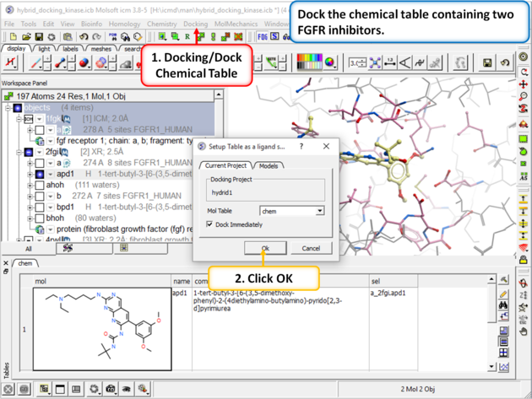Toggle the Dock Immediately checkbox
This screenshot has height=399, width=532.
(210, 224)
